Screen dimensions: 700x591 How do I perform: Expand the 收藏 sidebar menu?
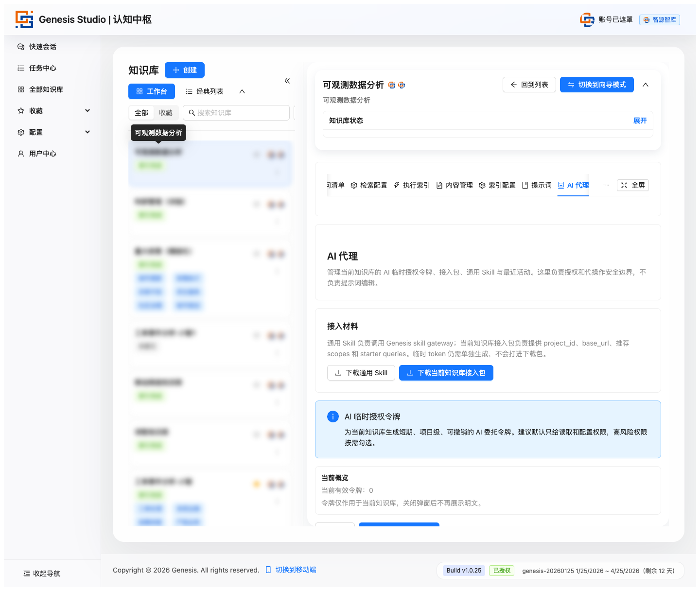click(87, 111)
